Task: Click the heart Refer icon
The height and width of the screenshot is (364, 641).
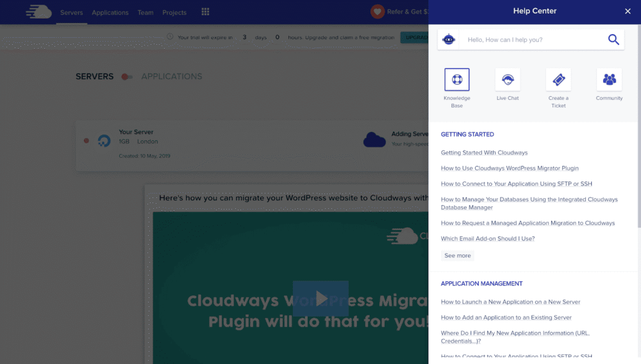Action: (378, 12)
